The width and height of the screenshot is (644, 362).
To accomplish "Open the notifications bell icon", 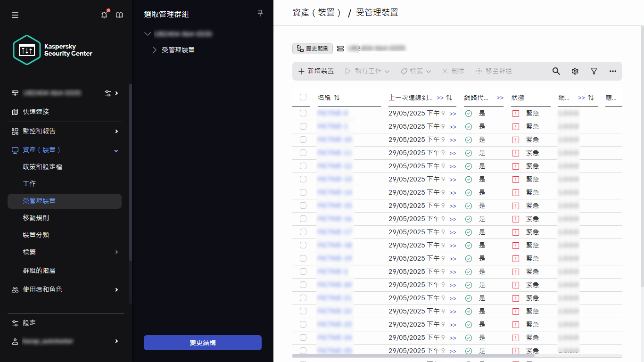I will point(104,15).
